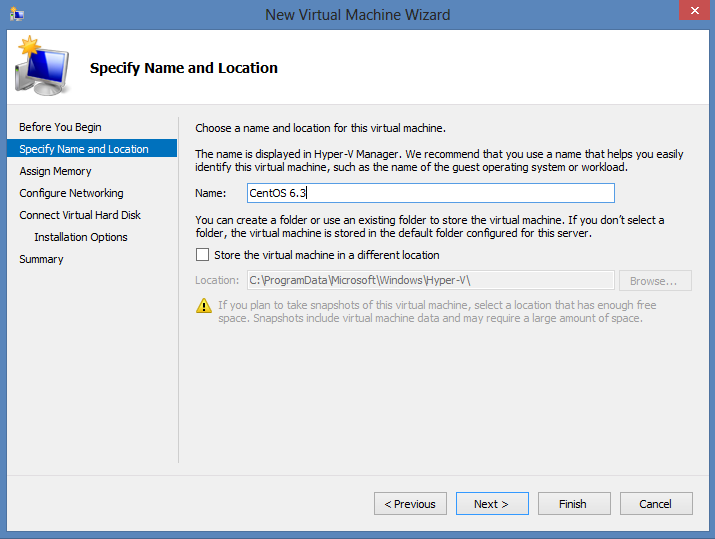Select the Specify Name and Location step
Screen dimensions: 715x539
tap(84, 149)
